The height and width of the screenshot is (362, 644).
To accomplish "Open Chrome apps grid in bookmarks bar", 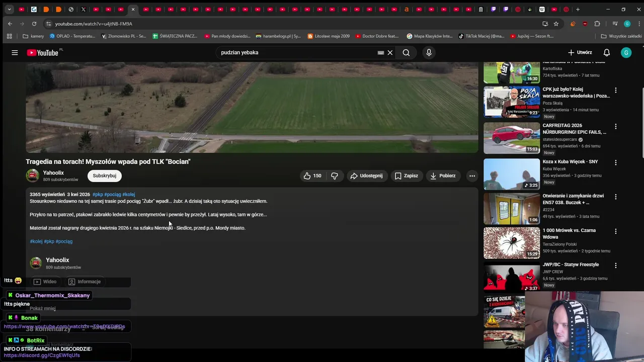I will tap(9, 36).
